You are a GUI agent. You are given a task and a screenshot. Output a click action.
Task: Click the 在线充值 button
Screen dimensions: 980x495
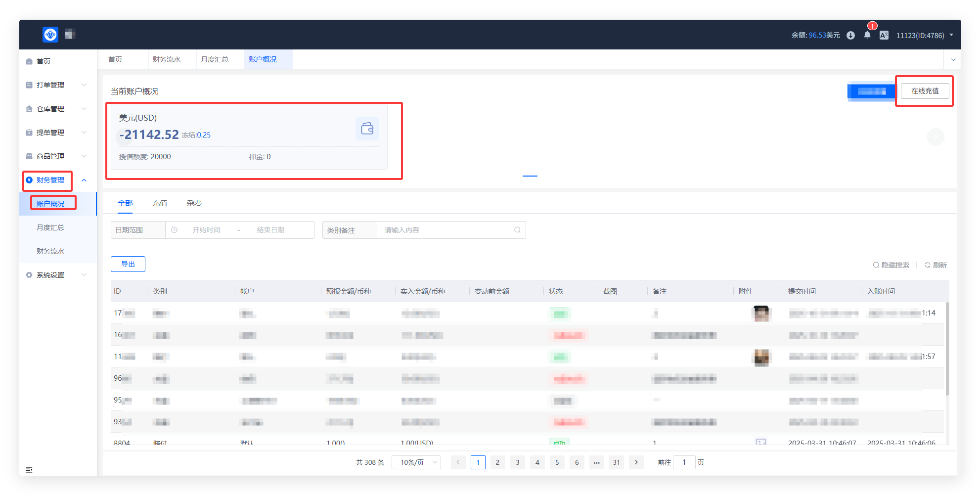click(925, 91)
